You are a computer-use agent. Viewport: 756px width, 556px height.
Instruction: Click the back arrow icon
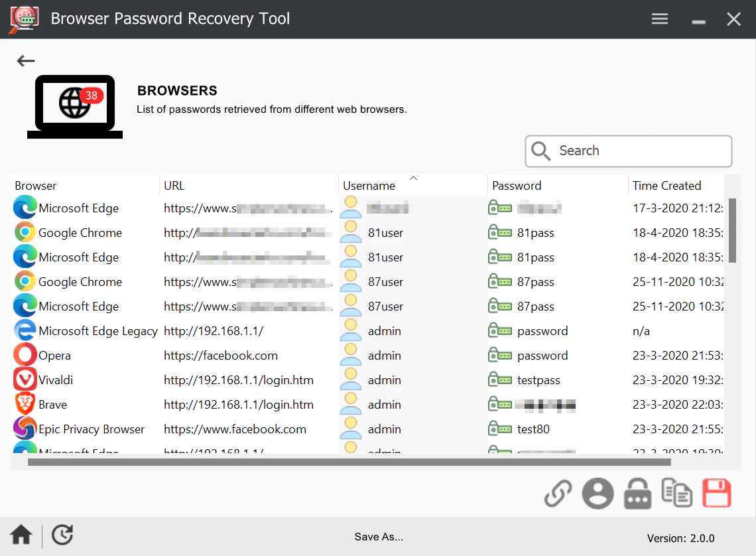[26, 61]
